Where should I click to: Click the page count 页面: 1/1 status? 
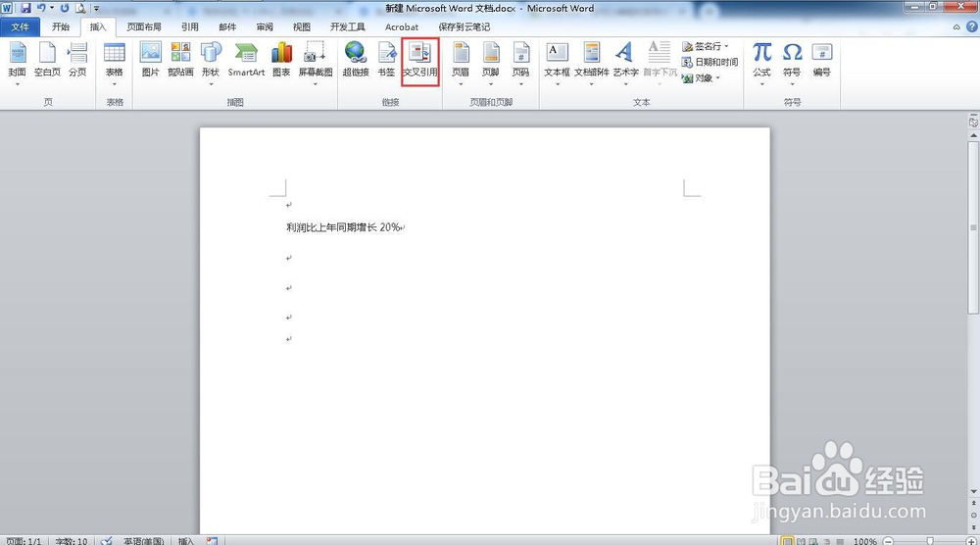tap(24, 541)
